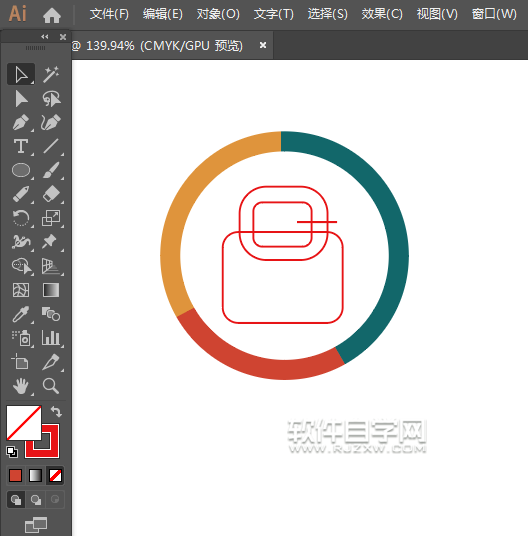Select the Symbol Sprayer tool
Viewport: 528px width, 536px height.
(x=21, y=338)
